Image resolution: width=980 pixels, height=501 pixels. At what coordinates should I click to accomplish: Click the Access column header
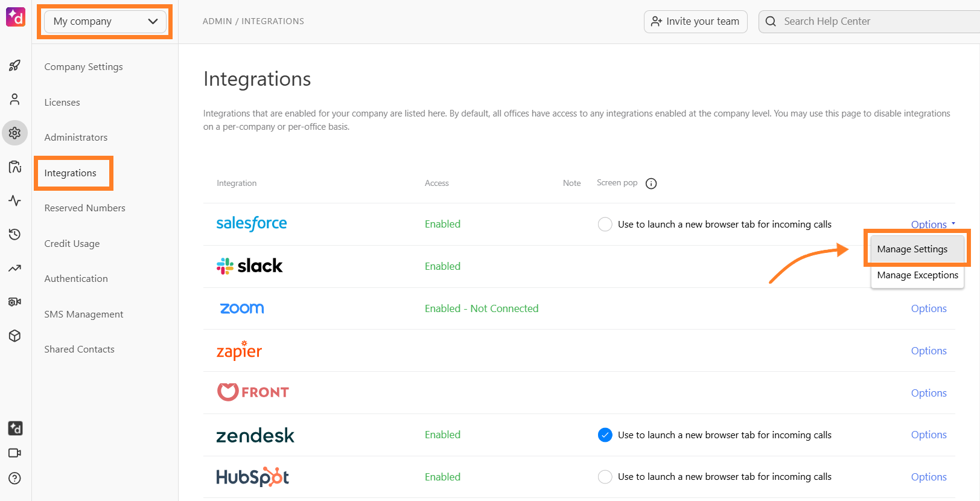[437, 183]
